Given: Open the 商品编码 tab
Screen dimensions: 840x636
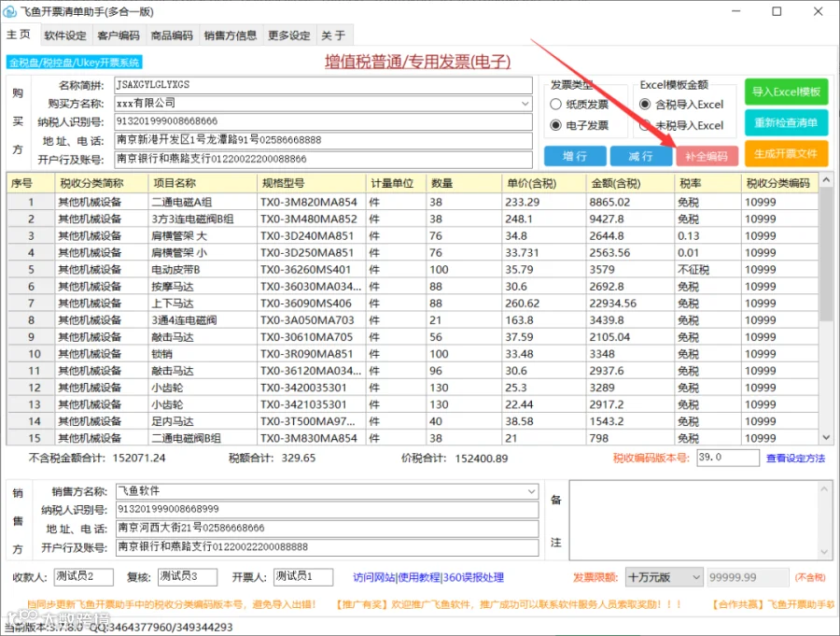Looking at the screenshot, I should tap(172, 35).
